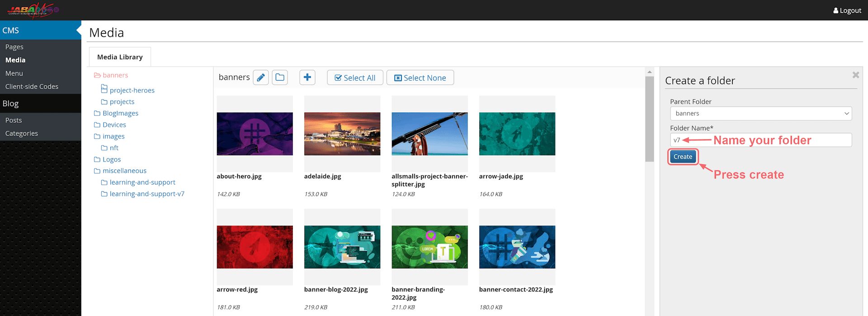Select the arrow-jade.jpg thumbnail

pos(517,134)
